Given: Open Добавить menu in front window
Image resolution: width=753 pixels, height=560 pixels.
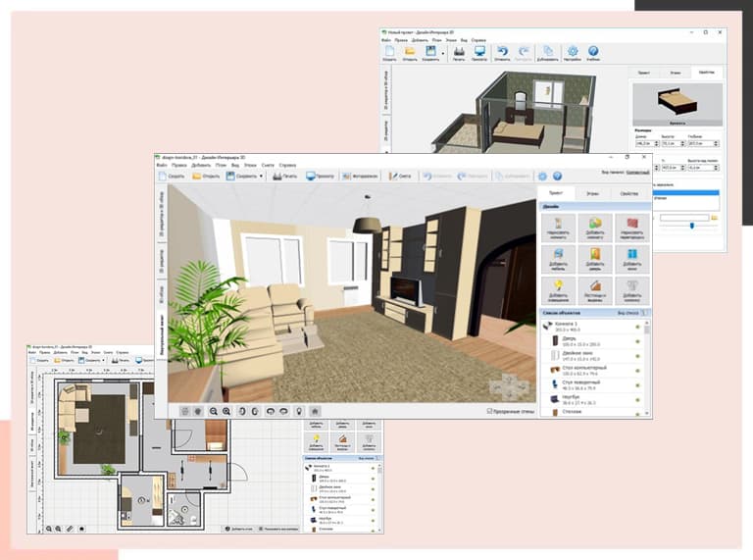Looking at the screenshot, I should click(201, 165).
